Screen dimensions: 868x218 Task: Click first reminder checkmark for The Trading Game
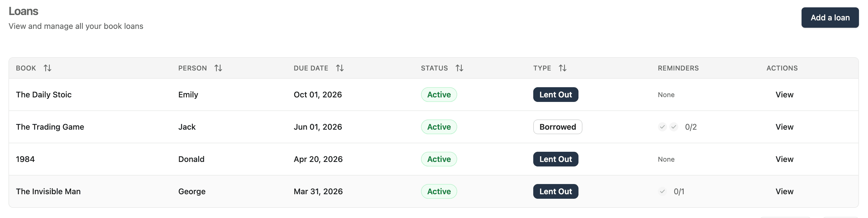pyautogui.click(x=662, y=127)
